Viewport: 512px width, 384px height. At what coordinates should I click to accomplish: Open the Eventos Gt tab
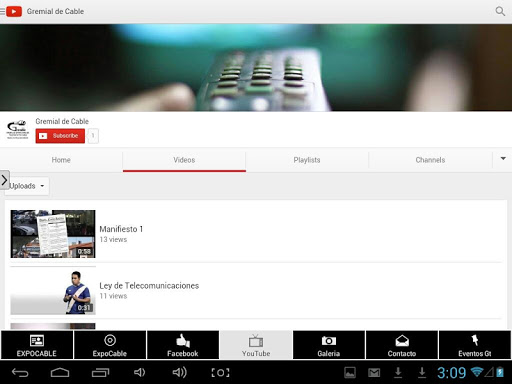pyautogui.click(x=475, y=345)
